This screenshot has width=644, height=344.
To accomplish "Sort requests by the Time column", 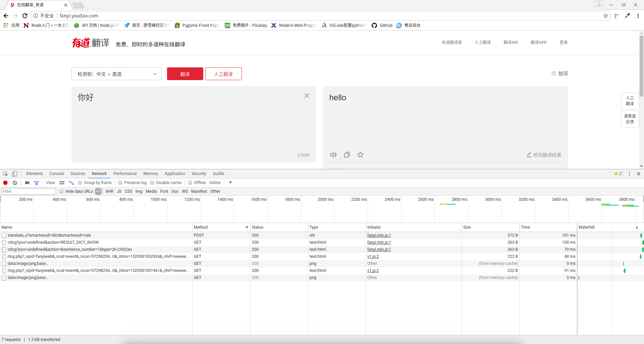I will [548, 227].
